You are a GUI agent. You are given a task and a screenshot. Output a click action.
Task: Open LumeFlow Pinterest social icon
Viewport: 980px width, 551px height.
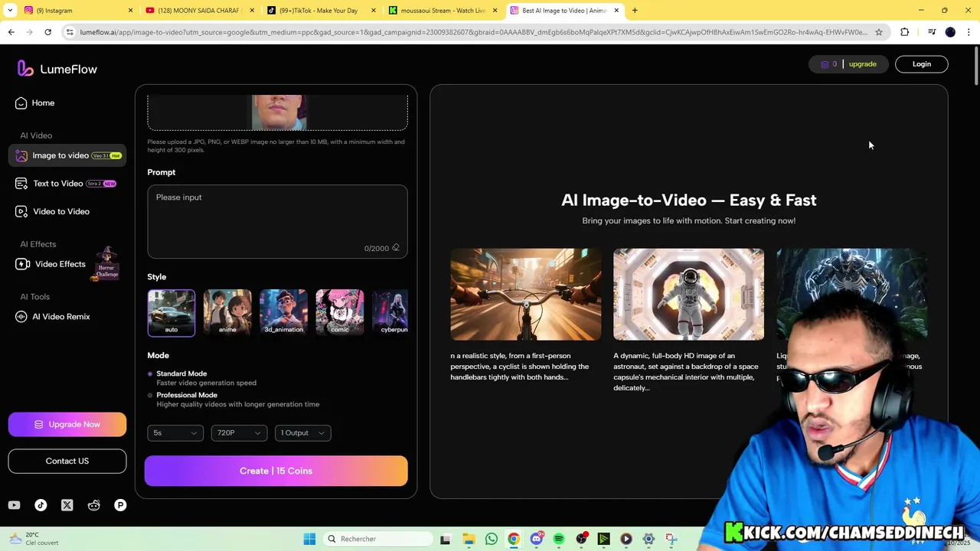tap(120, 505)
